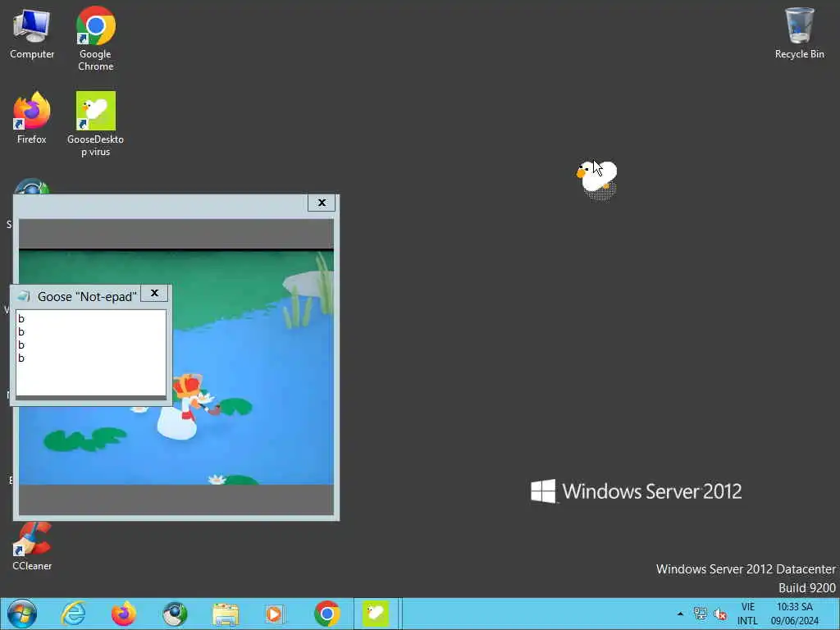The height and width of the screenshot is (630, 840).
Task: Click the Show Desktop strip at the taskbar end
Action: (x=837, y=614)
